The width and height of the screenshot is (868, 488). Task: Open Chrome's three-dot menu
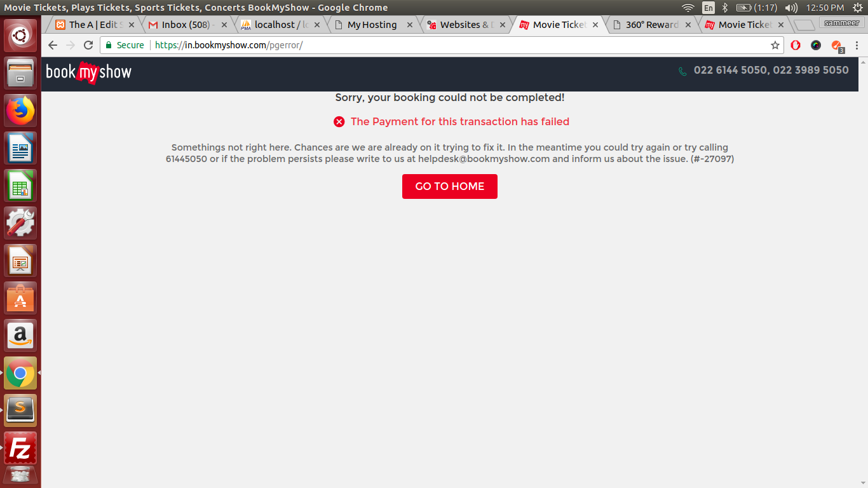(x=857, y=45)
